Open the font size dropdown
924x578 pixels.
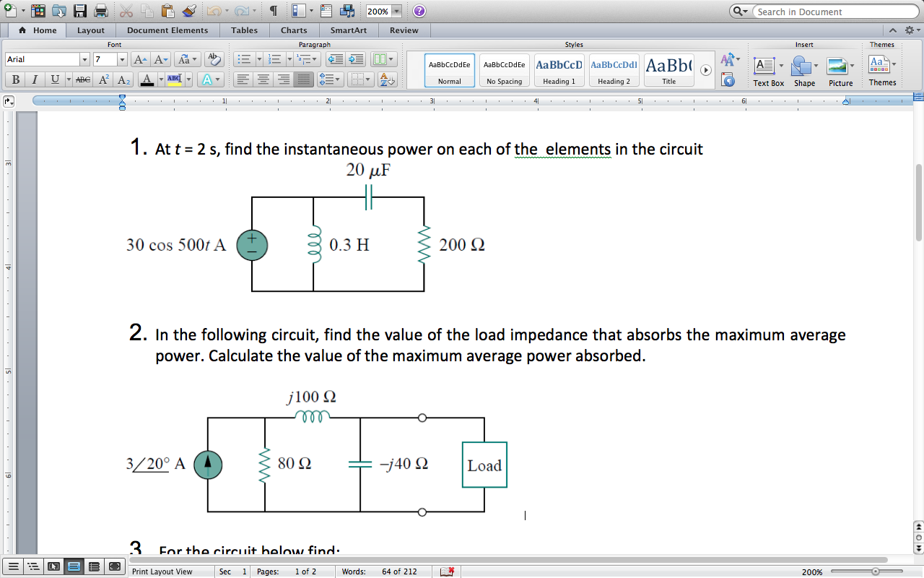122,59
